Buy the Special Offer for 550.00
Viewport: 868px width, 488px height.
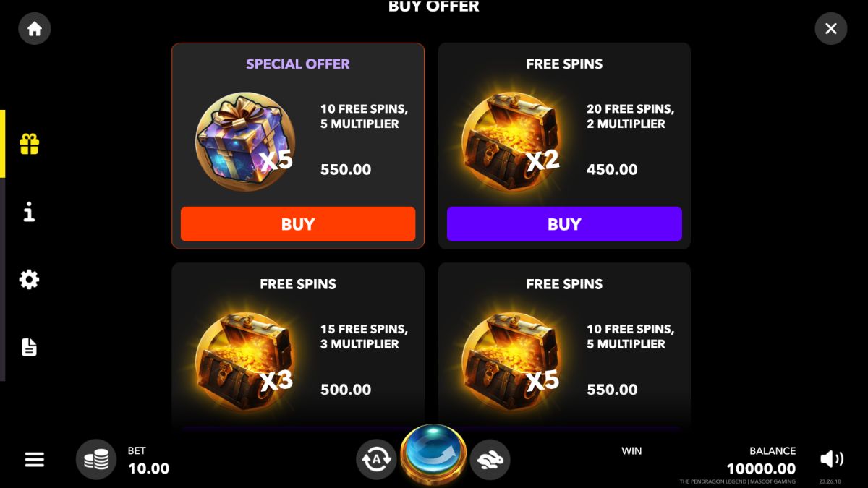pos(298,224)
